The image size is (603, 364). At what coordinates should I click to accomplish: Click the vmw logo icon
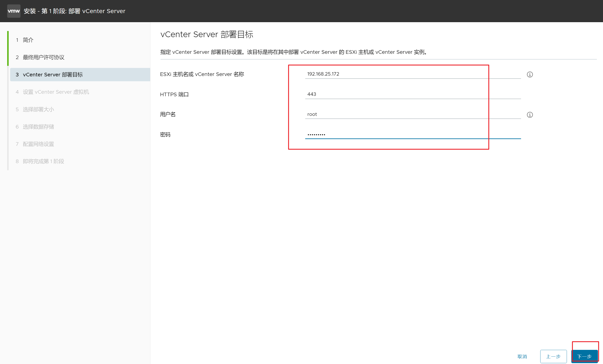pos(14,11)
